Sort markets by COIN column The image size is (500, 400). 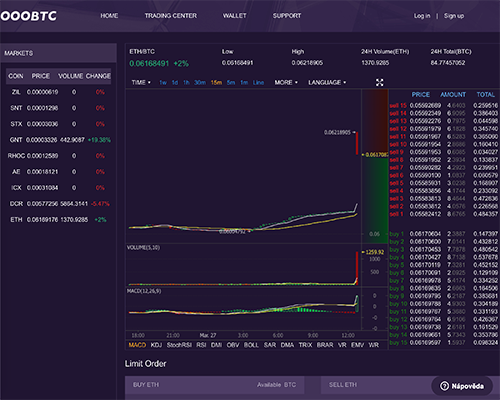pos(16,76)
